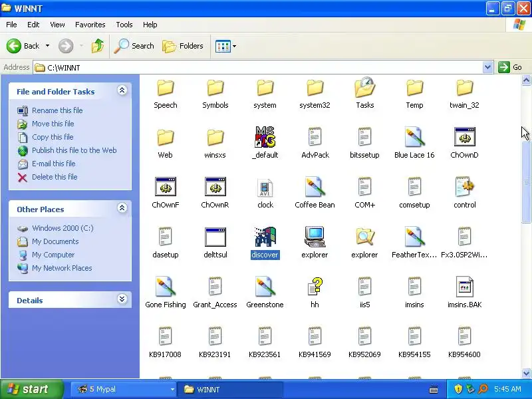Click Rename this file link

[x=57, y=110]
